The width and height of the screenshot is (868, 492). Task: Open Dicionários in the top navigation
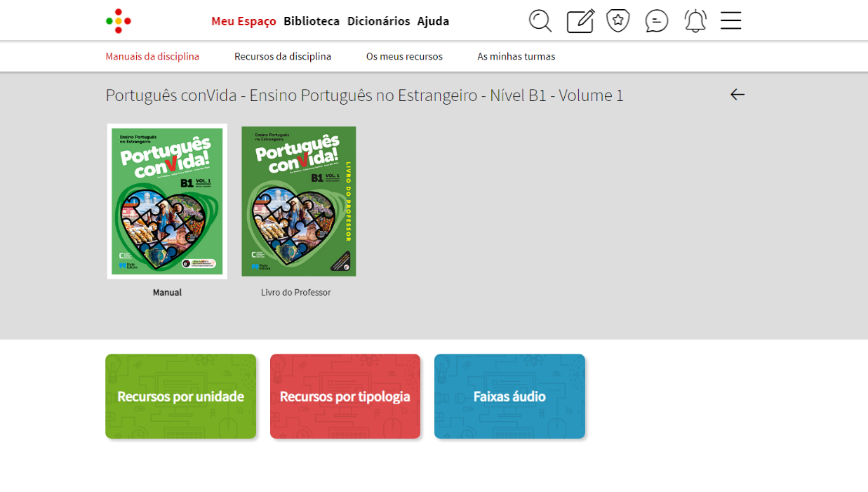(x=378, y=21)
